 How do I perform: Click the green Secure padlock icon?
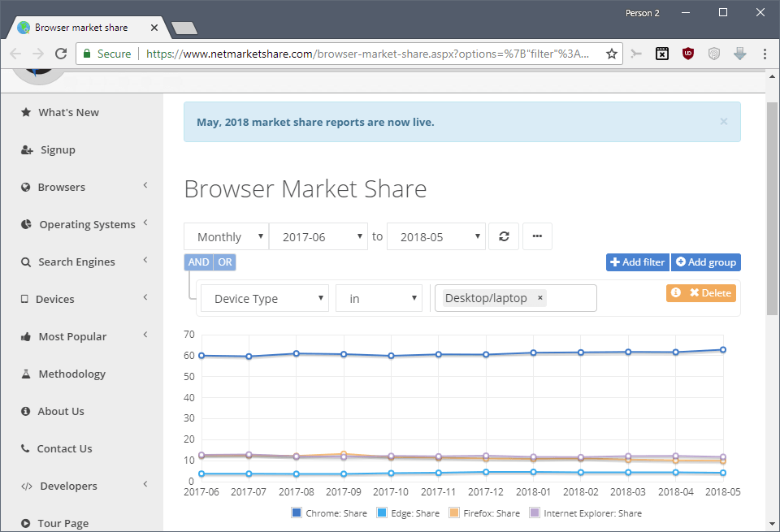[87, 54]
